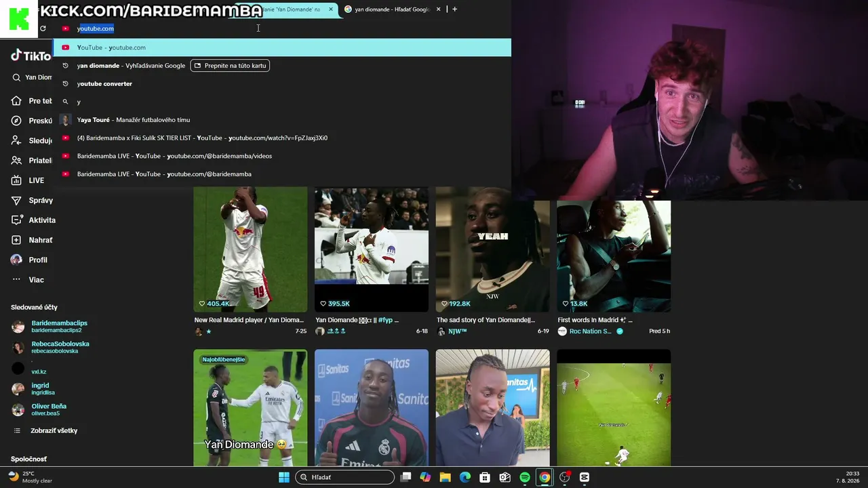The height and width of the screenshot is (488, 868).
Task: Open the 'First words in Madrid' car video thumbnail
Action: coord(614,256)
